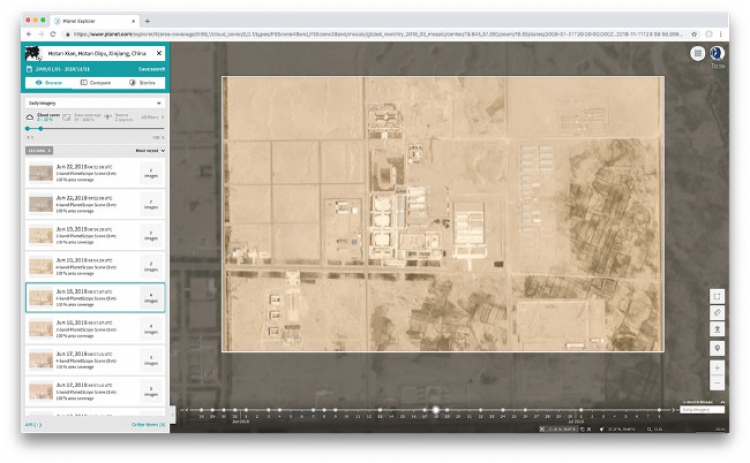Select Jun 18, 2018 3-band scene row

tap(95, 329)
